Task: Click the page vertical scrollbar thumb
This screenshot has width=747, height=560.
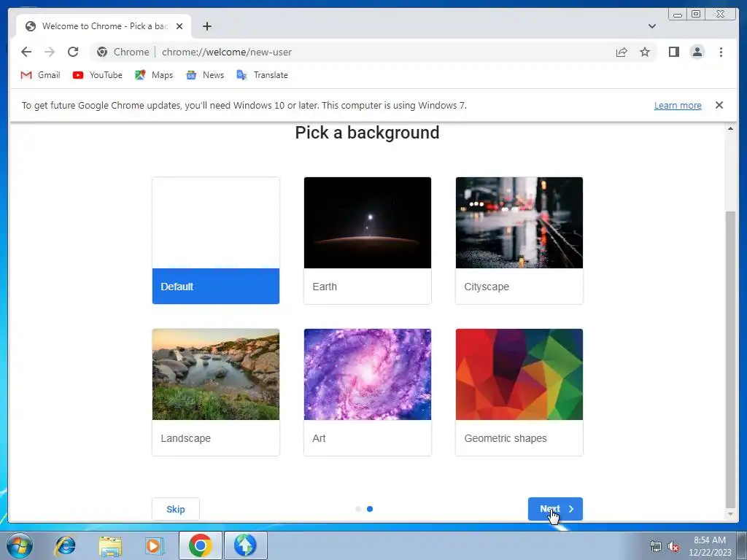Action: 730,359
